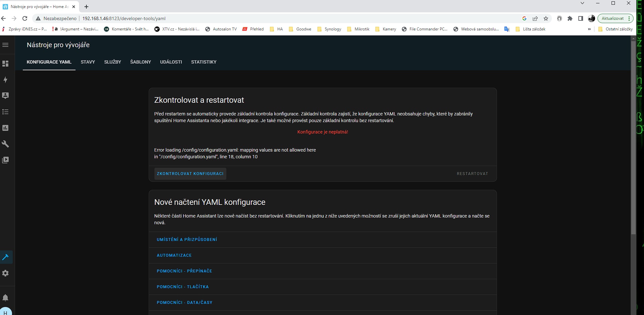Image resolution: width=644 pixels, height=315 pixels.
Task: Reload POMOCNÍCI - PŘEPÍNAČE configuration
Action: click(185, 271)
